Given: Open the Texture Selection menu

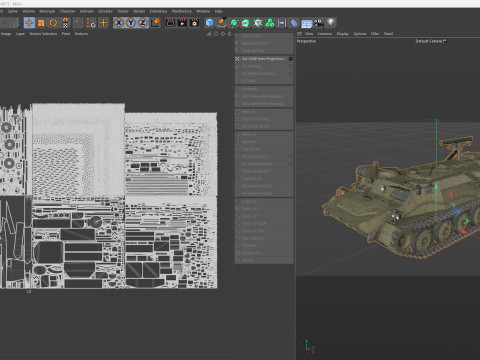Looking at the screenshot, I should [43, 34].
